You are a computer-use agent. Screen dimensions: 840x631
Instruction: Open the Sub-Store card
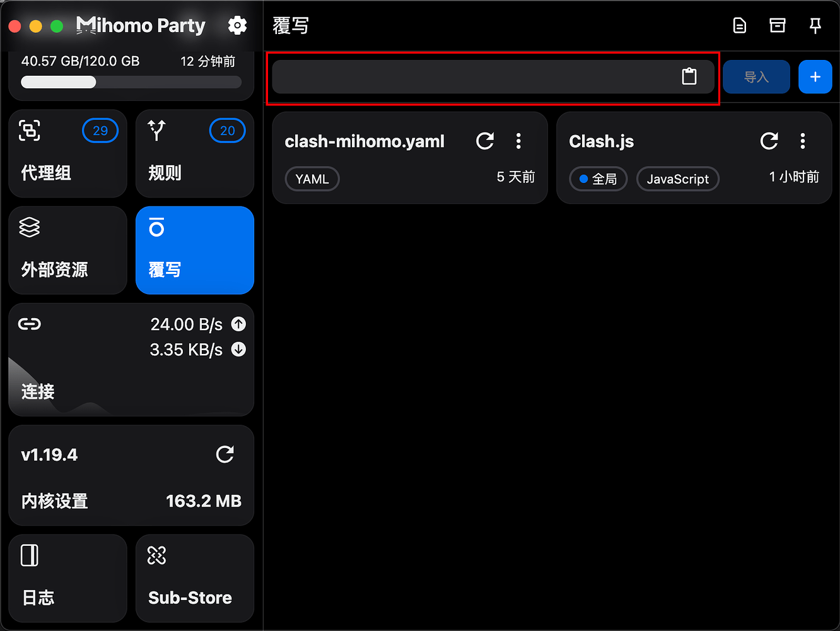tap(195, 578)
